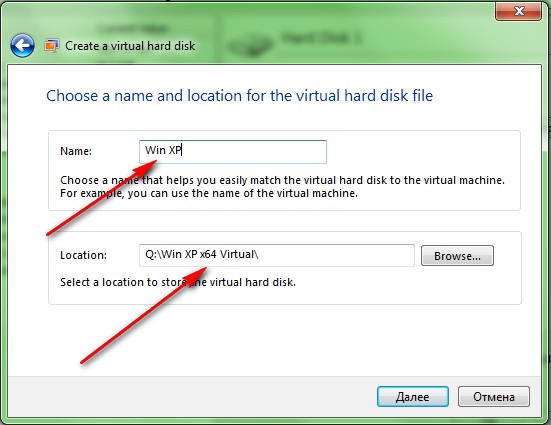
Task: Cancel the wizard with Отмена
Action: pyautogui.click(x=494, y=397)
